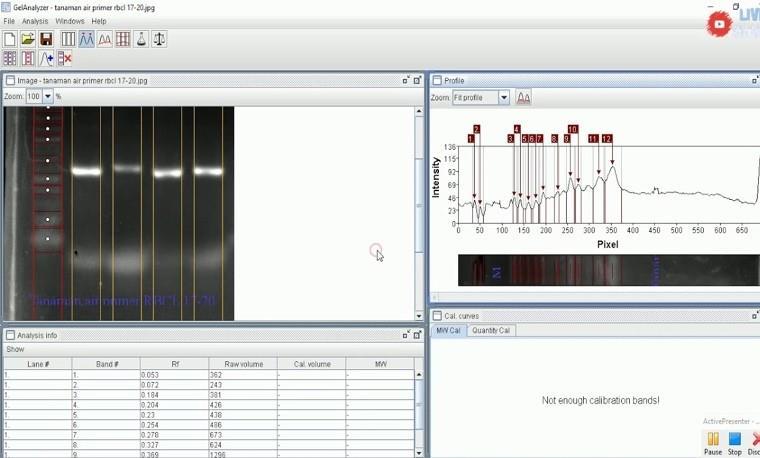Open the Help menu
760x458 pixels.
click(x=99, y=21)
